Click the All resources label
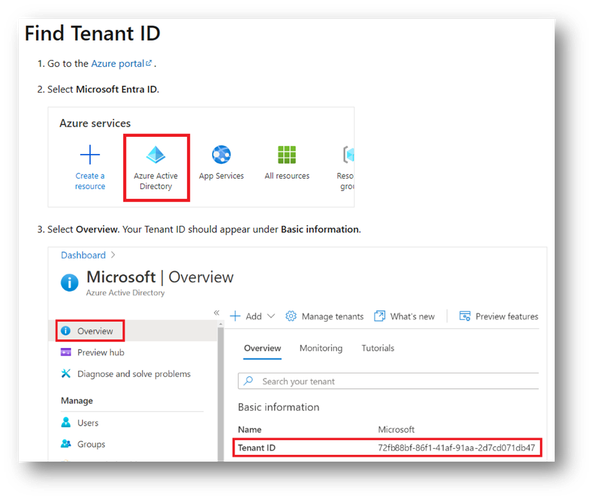This screenshot has width=593, height=500. pos(287,176)
